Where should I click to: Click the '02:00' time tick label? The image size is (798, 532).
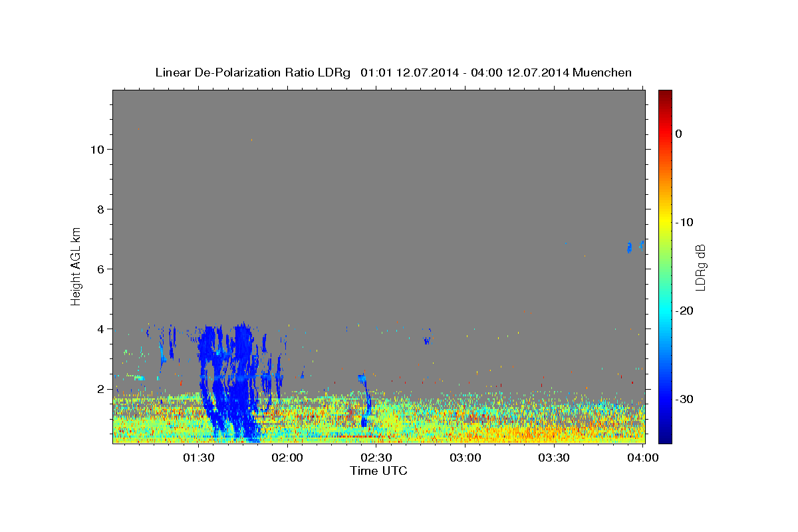tap(287, 458)
